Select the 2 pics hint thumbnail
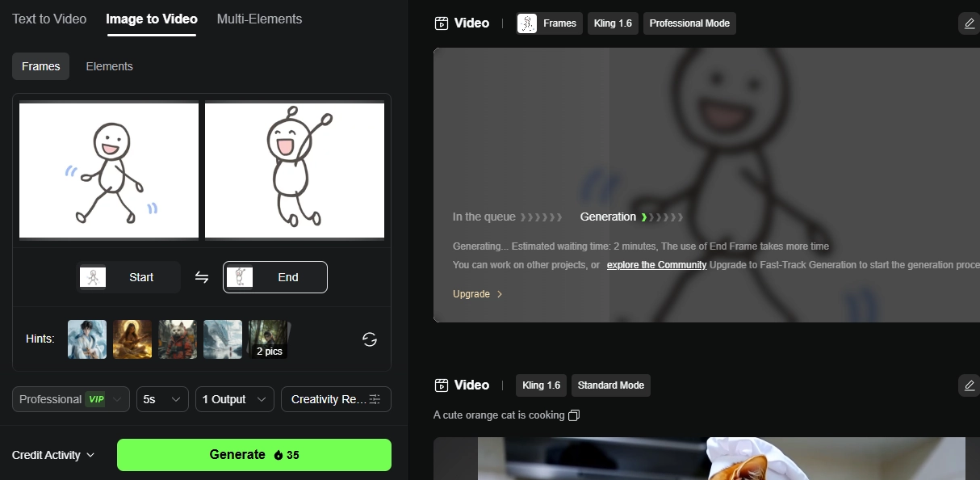The width and height of the screenshot is (980, 480). [268, 339]
